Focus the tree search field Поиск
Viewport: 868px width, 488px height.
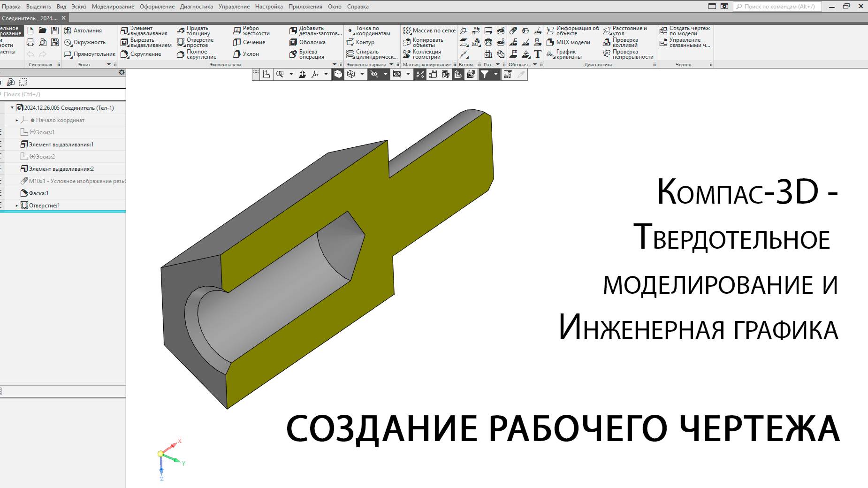coord(63,94)
